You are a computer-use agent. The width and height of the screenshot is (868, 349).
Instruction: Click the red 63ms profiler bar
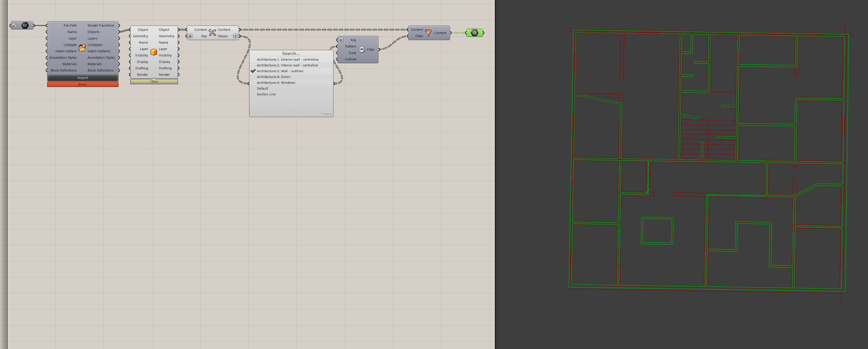point(83,84)
